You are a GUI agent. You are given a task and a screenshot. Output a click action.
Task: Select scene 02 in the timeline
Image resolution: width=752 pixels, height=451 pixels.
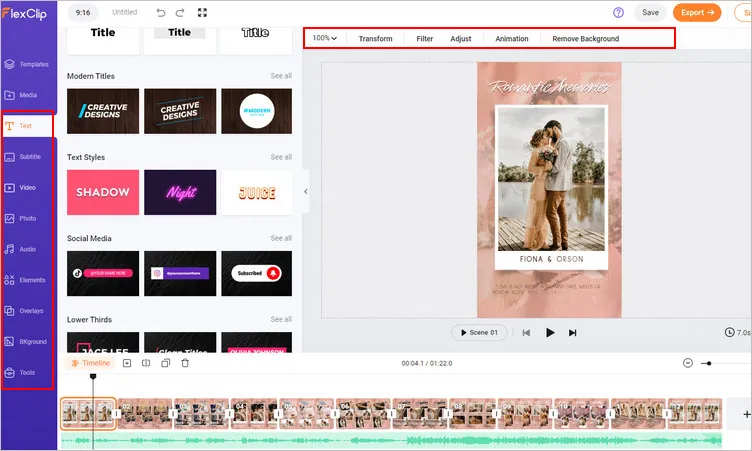click(145, 414)
